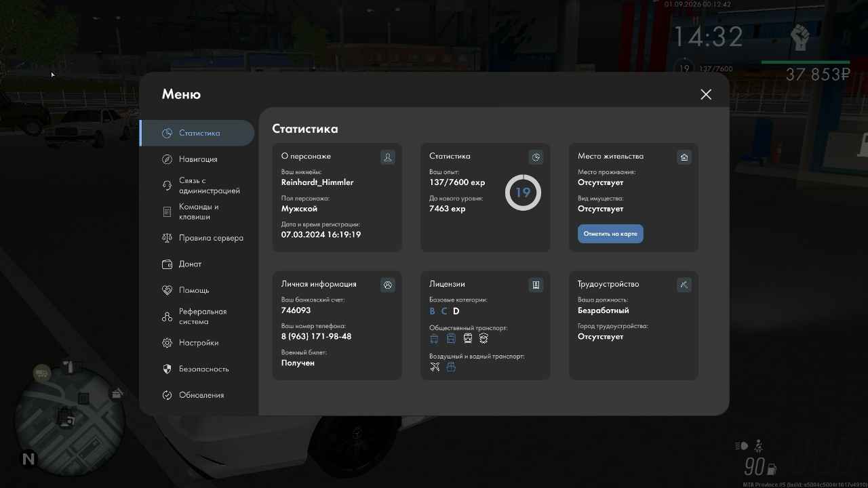Click the pie chart icon in Статистика card
The image size is (868, 488).
click(x=536, y=157)
